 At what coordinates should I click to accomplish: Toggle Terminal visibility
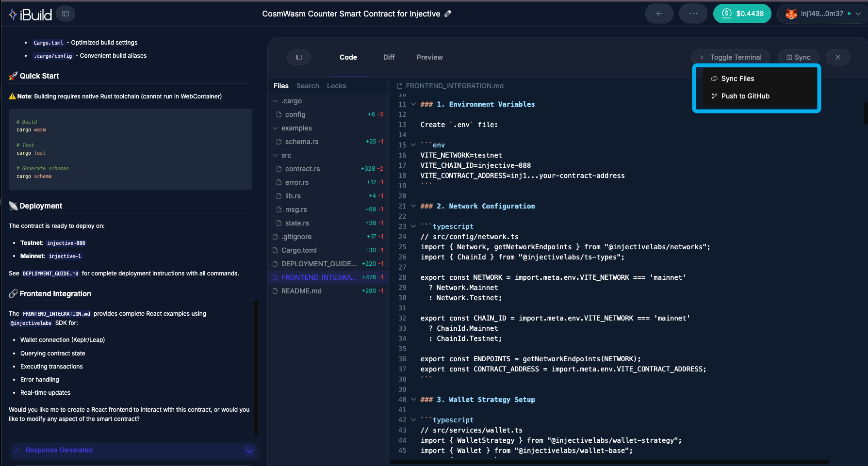click(730, 57)
